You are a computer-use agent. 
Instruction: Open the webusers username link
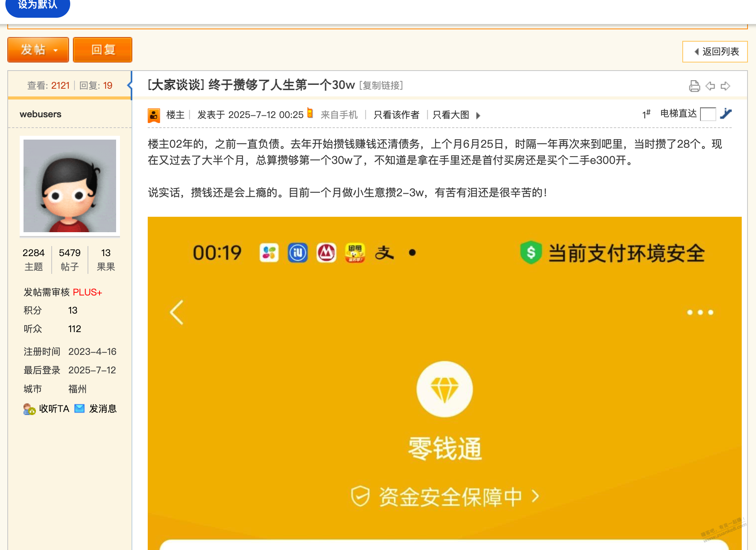click(40, 114)
